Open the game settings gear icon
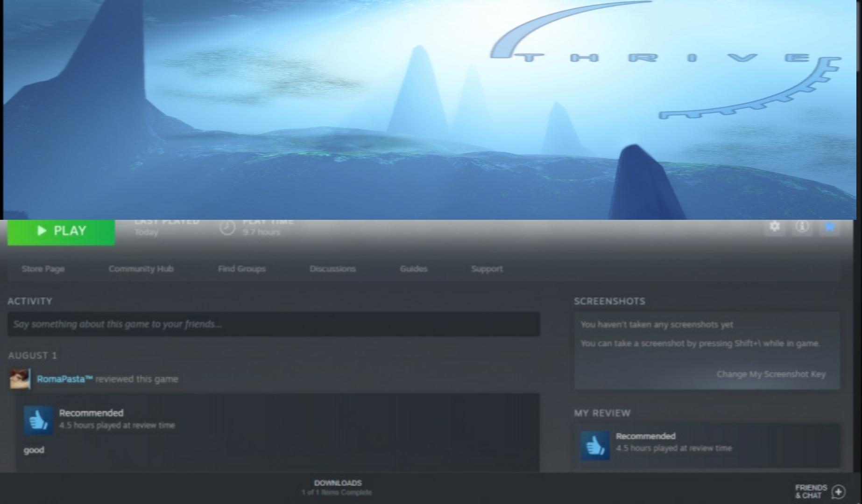 774,226
